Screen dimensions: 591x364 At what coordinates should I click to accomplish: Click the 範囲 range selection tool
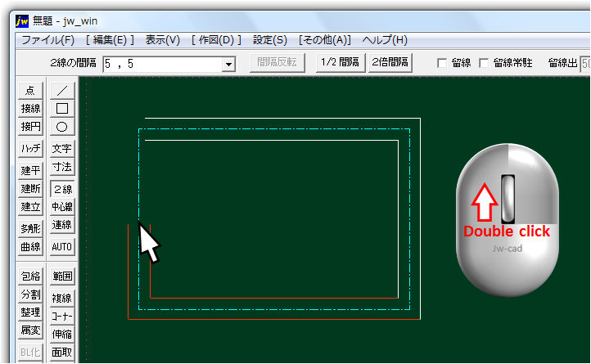point(62,276)
